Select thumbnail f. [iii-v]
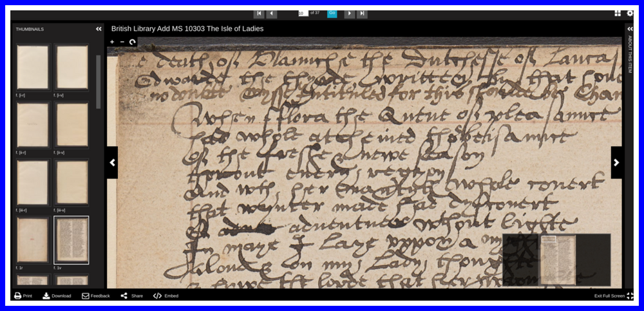The image size is (644, 311). pyautogui.click(x=71, y=182)
